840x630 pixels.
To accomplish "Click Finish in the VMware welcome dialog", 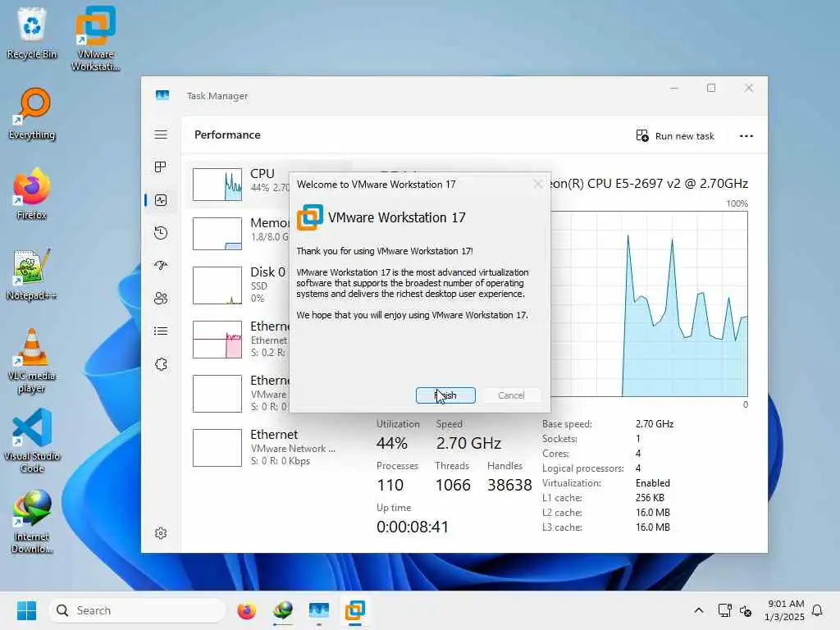I will (445, 395).
